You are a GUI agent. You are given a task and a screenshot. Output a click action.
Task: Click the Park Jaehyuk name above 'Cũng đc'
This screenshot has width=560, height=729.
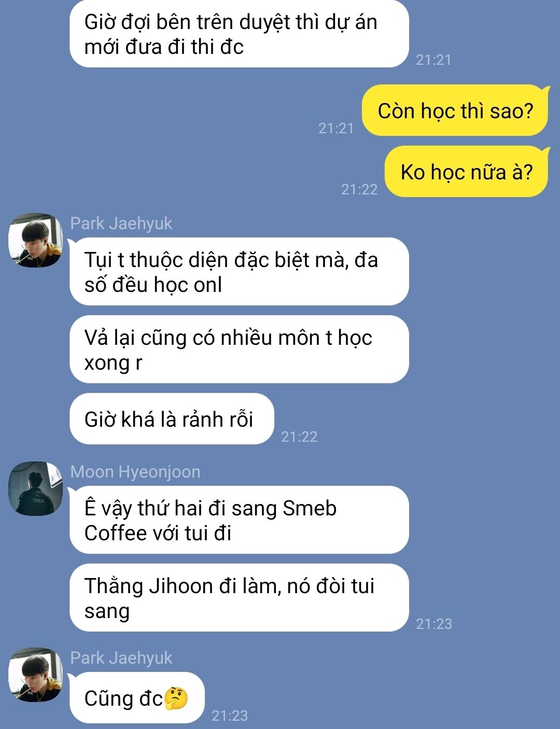121,658
